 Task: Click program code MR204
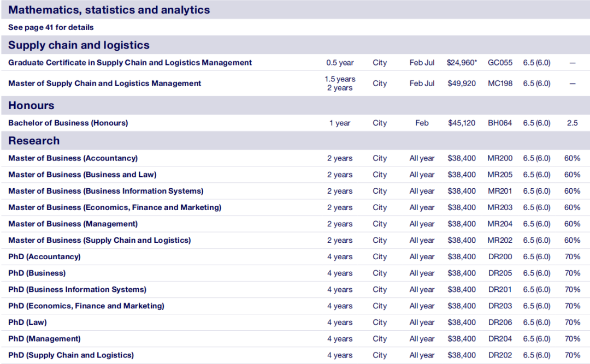point(500,224)
